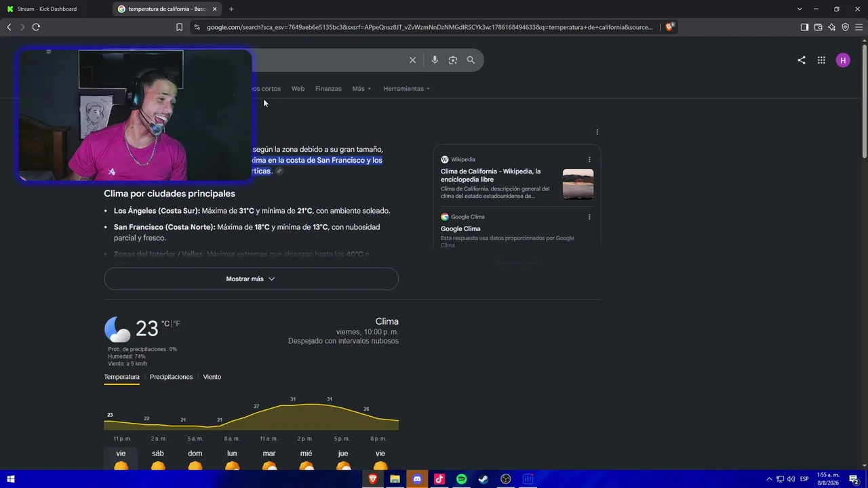Toggle the browser sidebar panel icon
Screen dimensions: 868x488
[x=804, y=27]
